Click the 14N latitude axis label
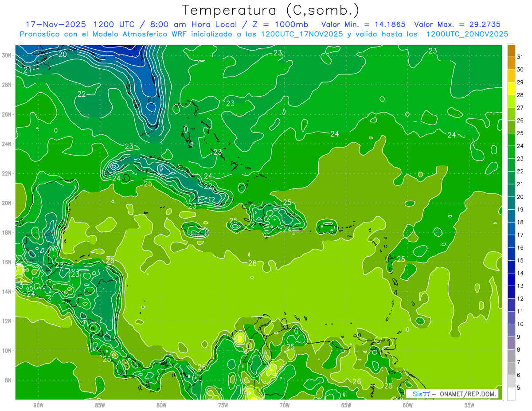The image size is (532, 411). 8,291
